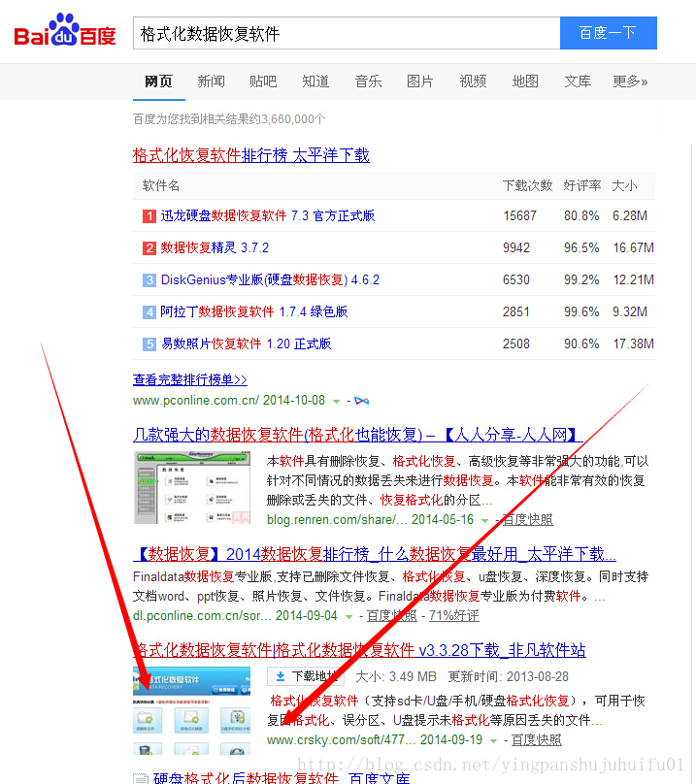Open the 知道 tab
Viewport: 696px width, 784px height.
click(315, 82)
